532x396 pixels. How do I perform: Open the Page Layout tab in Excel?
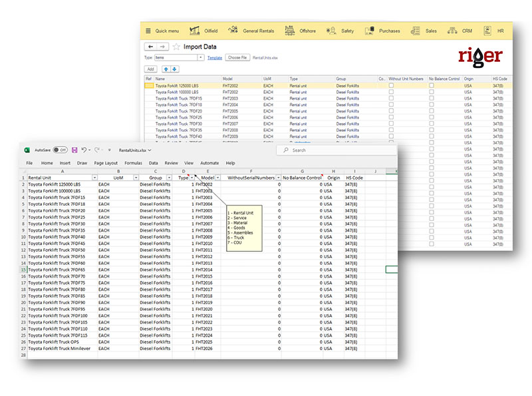(x=106, y=163)
